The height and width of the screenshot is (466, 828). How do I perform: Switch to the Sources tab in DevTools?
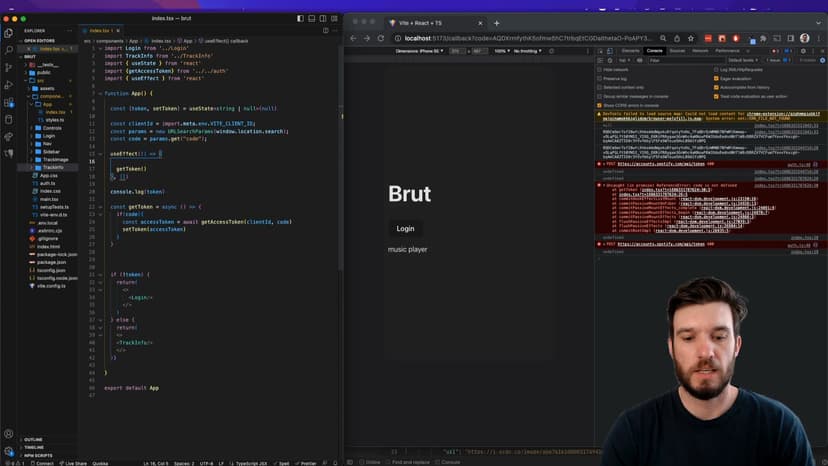click(677, 50)
